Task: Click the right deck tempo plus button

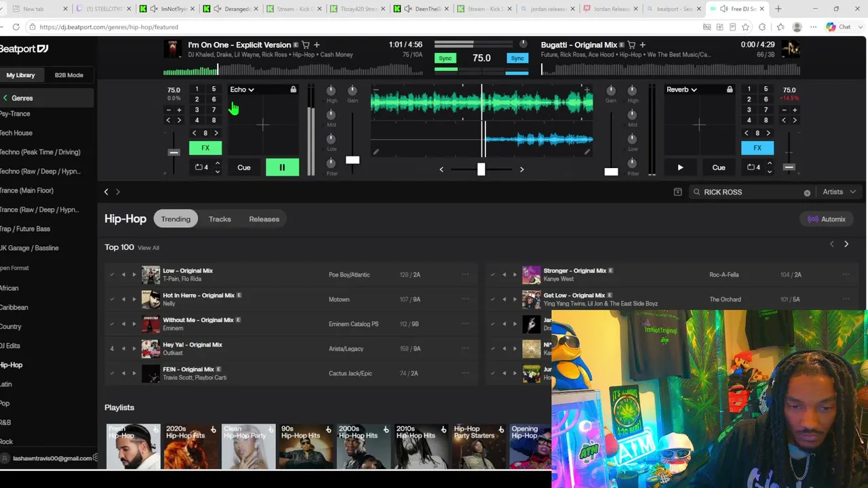Action: click(795, 110)
